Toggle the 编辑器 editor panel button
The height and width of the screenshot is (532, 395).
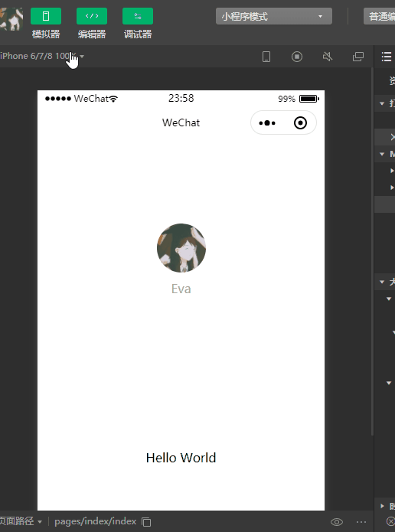tap(92, 16)
